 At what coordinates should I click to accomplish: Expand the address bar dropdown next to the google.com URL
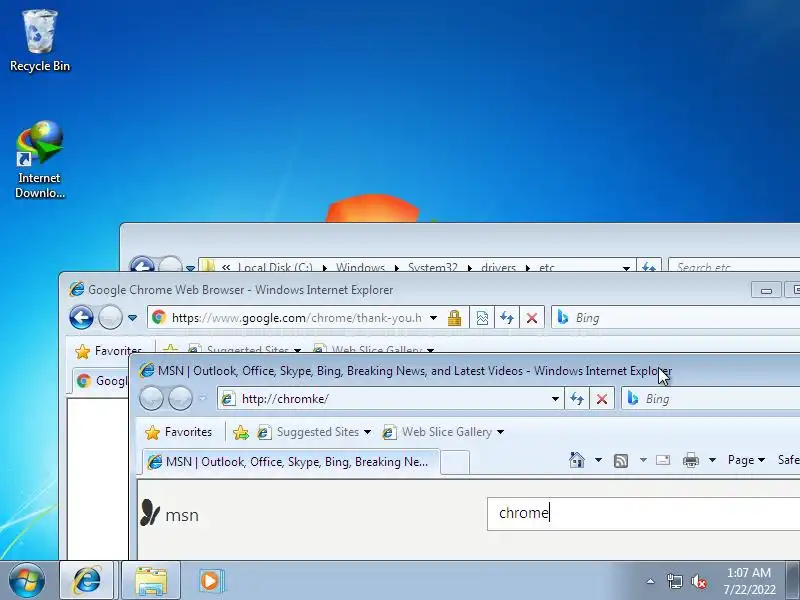pyautogui.click(x=433, y=318)
